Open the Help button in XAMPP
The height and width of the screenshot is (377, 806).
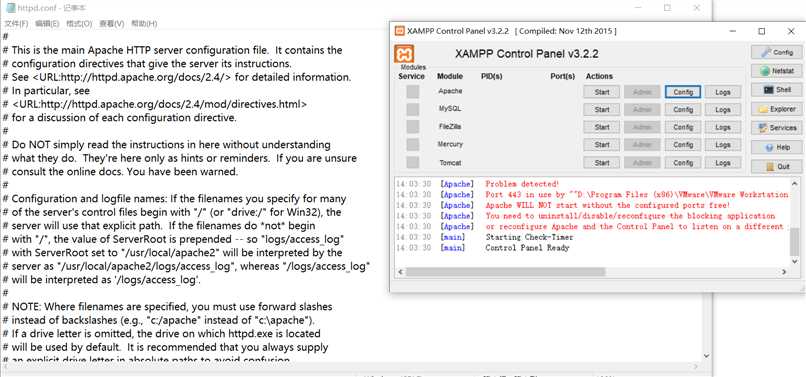point(776,147)
